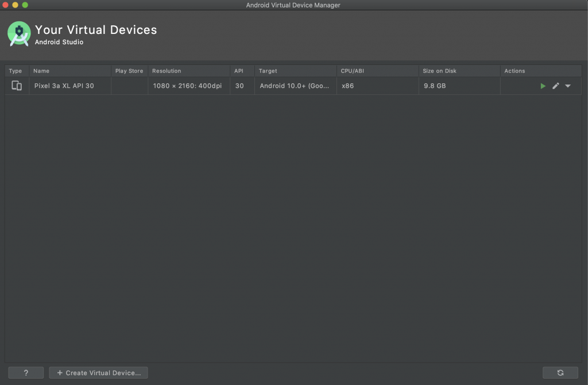The height and width of the screenshot is (385, 588).
Task: Sort by the CPU/ABI column header
Action: point(378,71)
